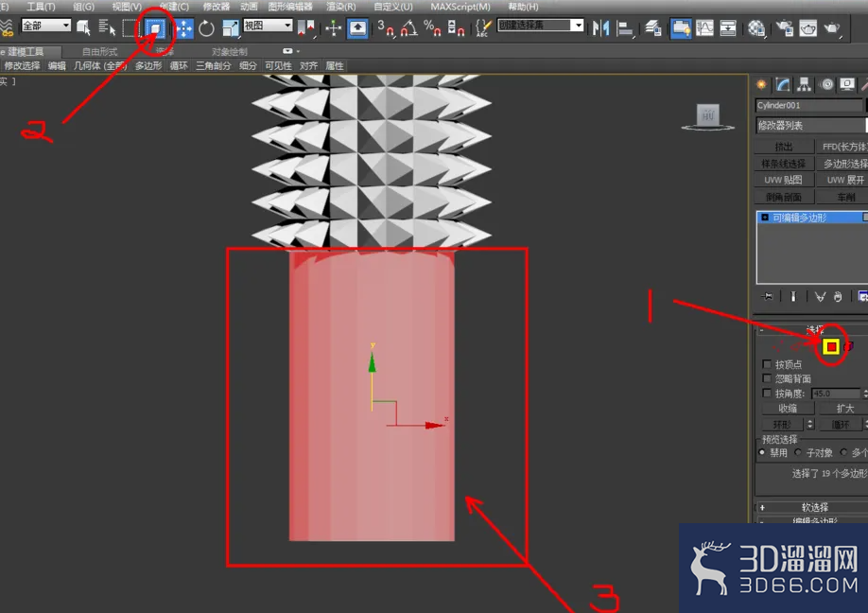
Task: Toggle the Percent Snap icon
Action: [x=432, y=27]
